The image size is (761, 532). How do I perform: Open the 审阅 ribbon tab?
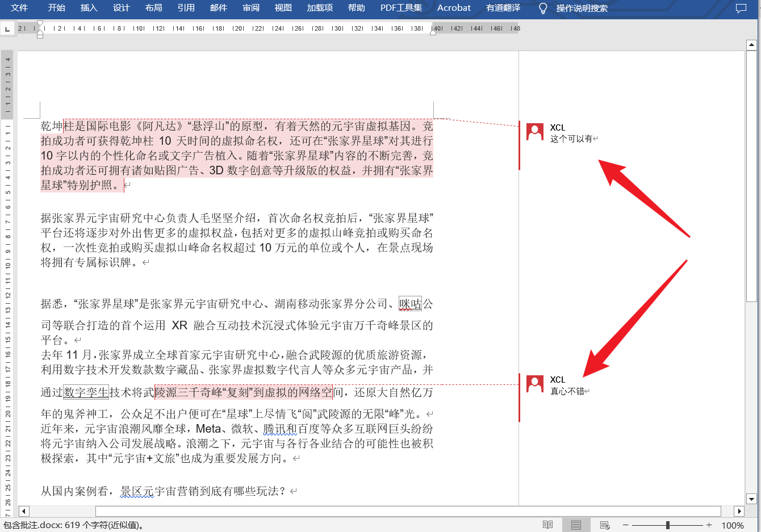(250, 7)
